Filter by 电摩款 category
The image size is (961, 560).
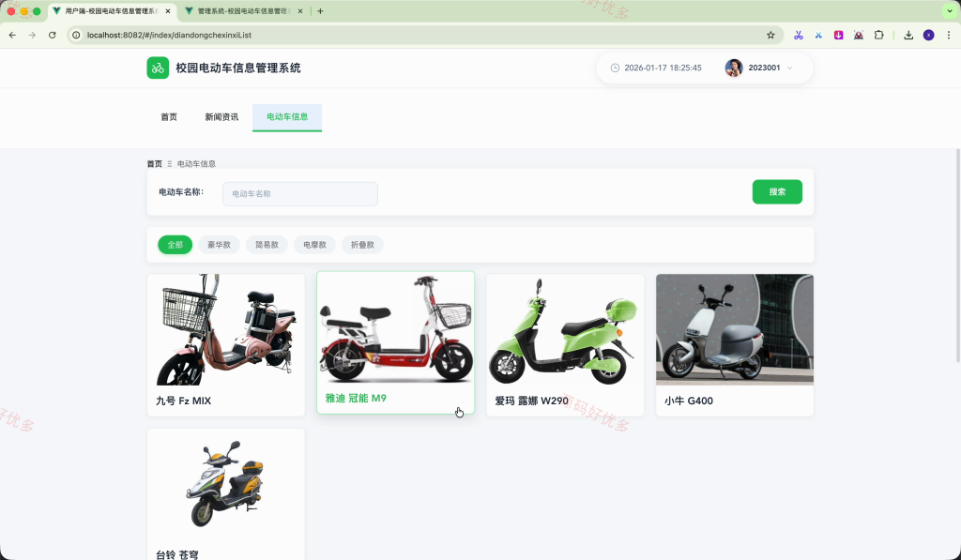314,245
